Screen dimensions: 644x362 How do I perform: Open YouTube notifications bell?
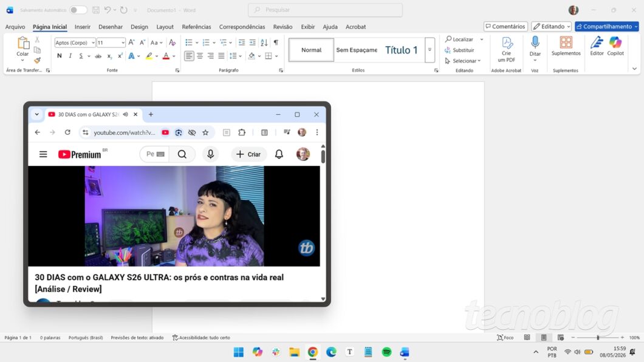click(x=279, y=154)
